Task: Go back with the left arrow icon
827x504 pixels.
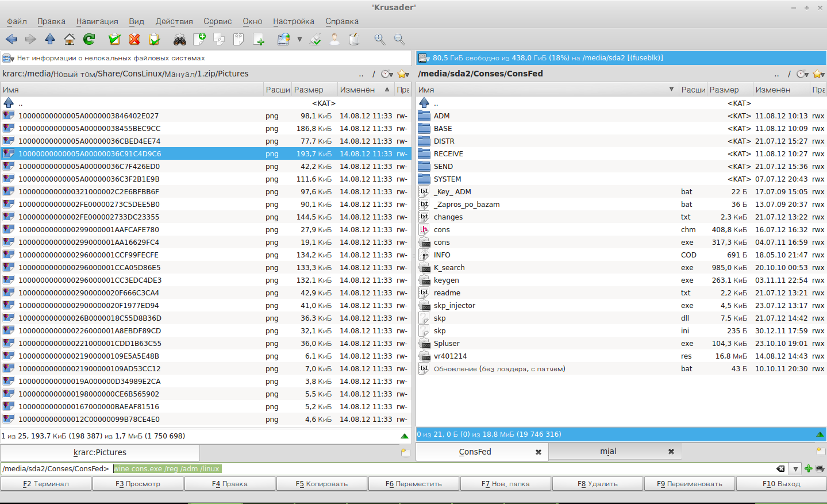Action: click(x=11, y=39)
